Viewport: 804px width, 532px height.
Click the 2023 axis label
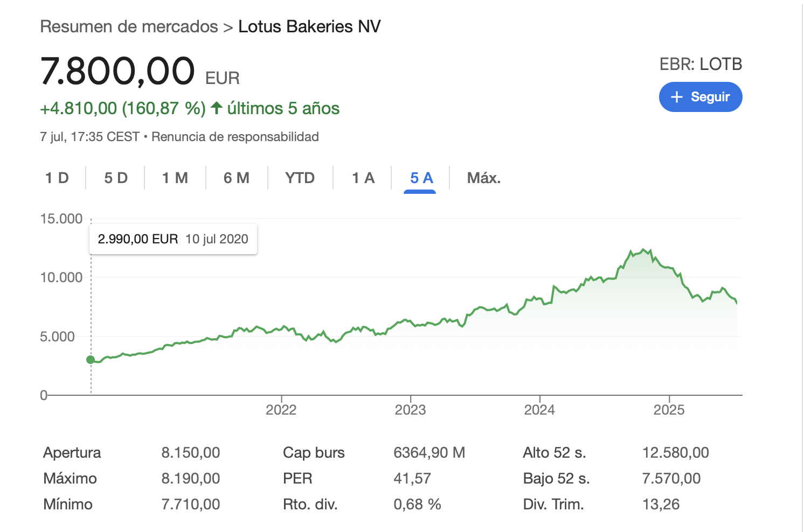click(x=410, y=410)
